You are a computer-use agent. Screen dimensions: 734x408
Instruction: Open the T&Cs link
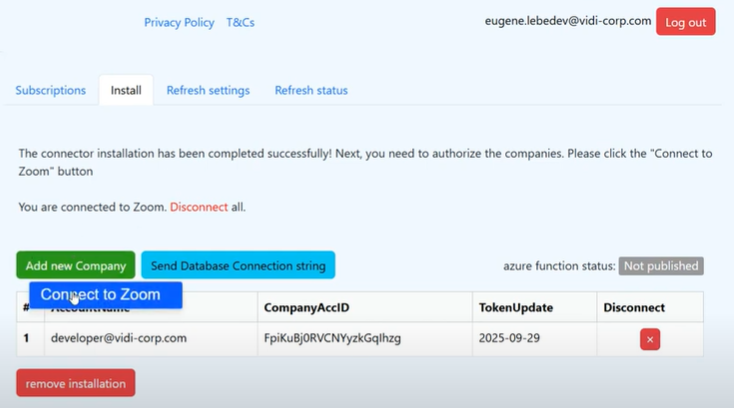240,22
